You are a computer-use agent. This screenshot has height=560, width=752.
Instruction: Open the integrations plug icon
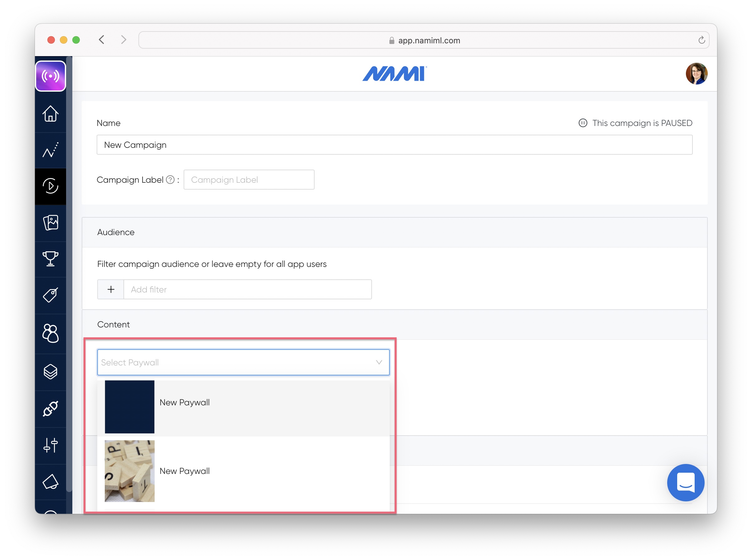tap(51, 408)
